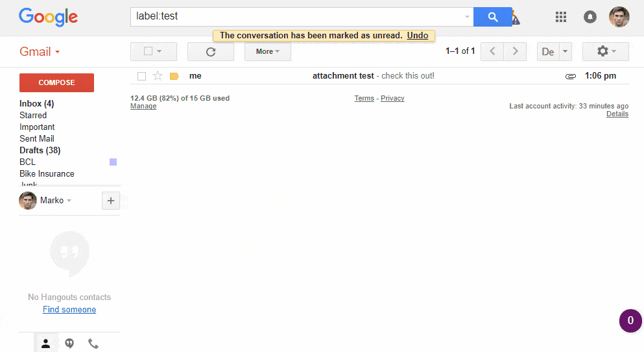Toggle the importance marker on the email
Viewport: 644px width, 352px height.
click(174, 76)
